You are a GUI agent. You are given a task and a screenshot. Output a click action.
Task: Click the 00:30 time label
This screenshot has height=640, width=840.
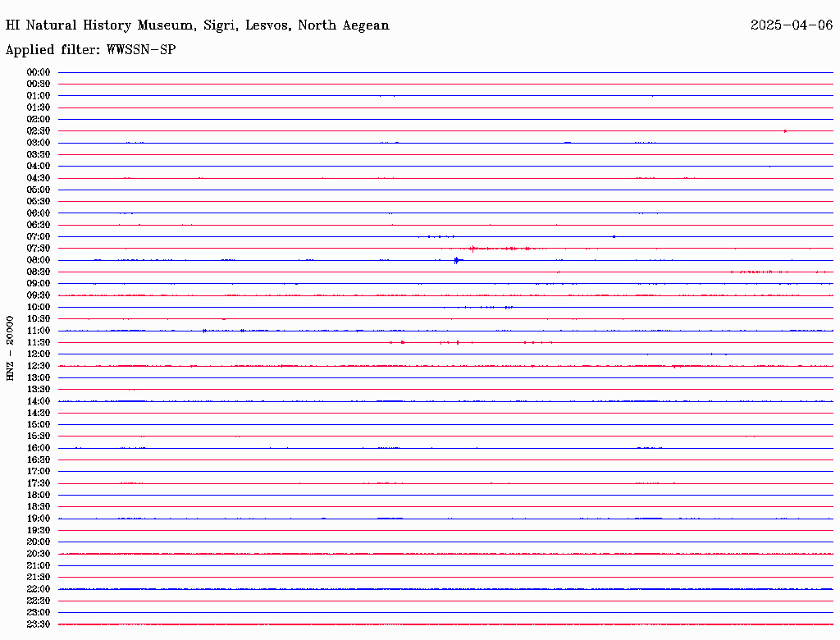pos(39,85)
